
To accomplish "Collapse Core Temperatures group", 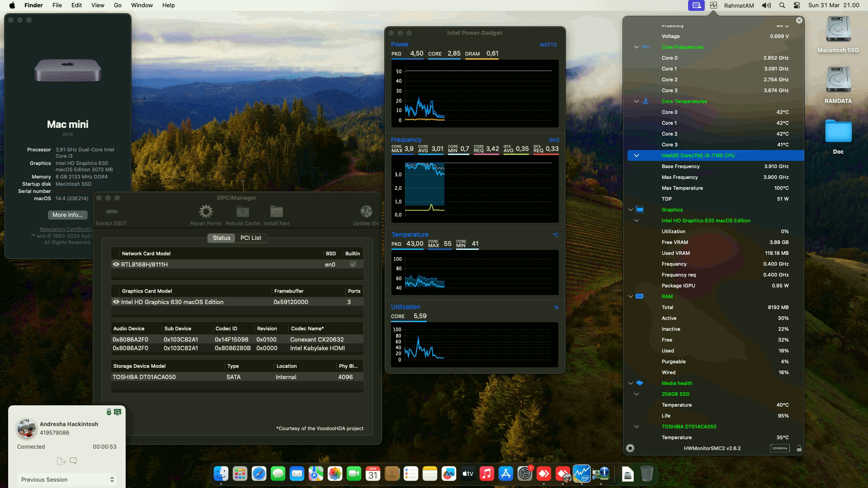I will 637,101.
